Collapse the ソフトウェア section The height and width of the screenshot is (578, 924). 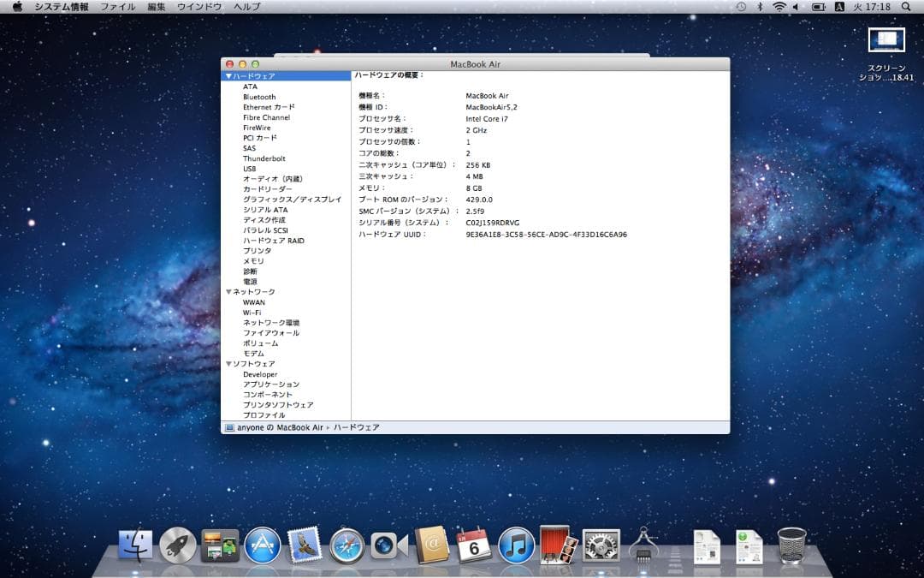coord(228,363)
